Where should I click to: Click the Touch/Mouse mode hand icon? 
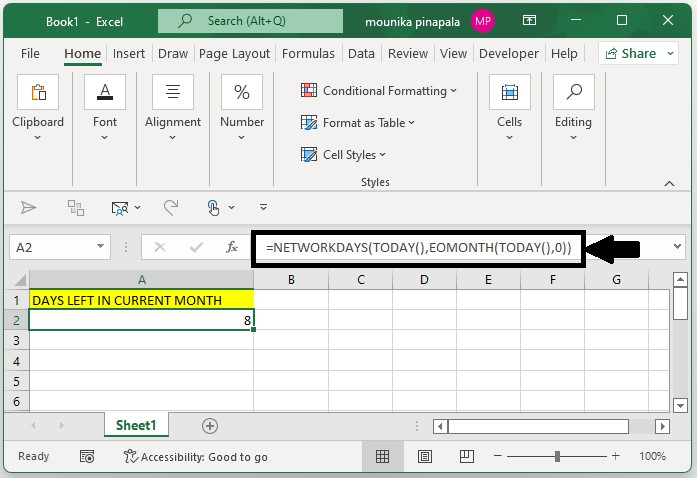pos(213,208)
